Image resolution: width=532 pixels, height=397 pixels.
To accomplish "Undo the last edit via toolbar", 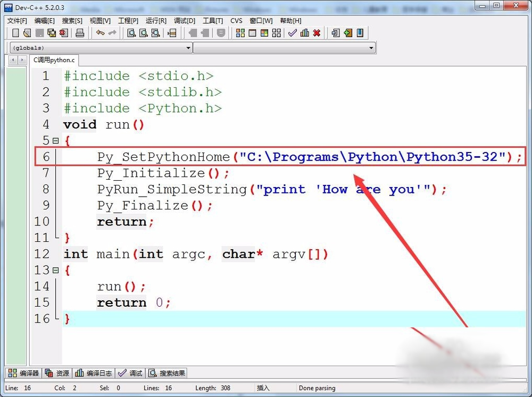I will tap(100, 33).
